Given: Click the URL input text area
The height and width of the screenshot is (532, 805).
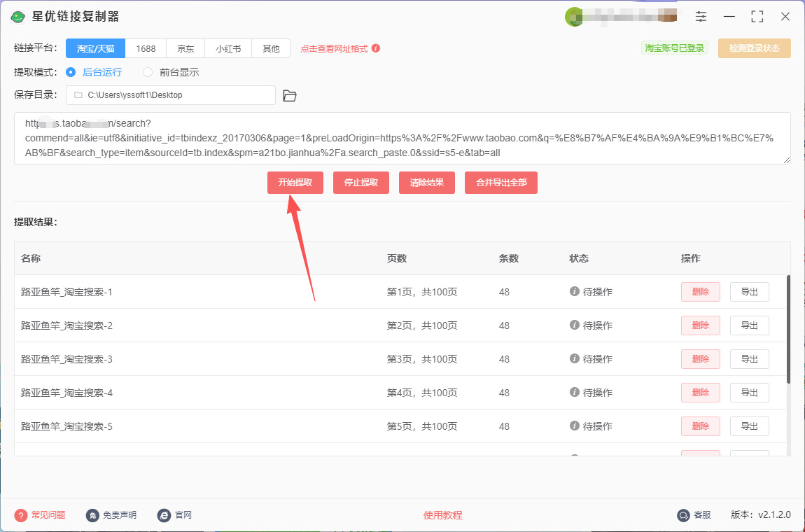Looking at the screenshot, I should pyautogui.click(x=402, y=139).
